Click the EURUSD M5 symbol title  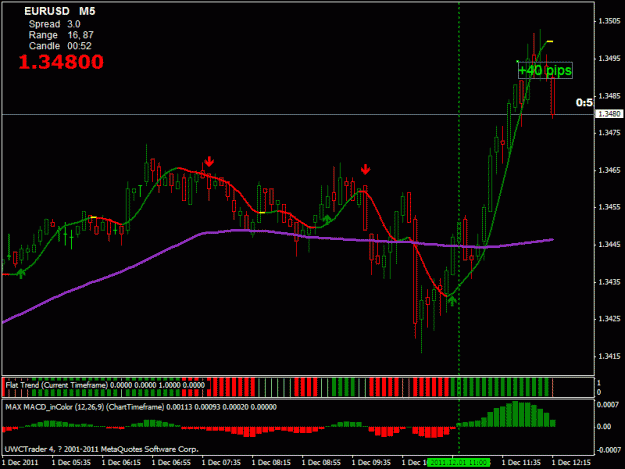[x=60, y=11]
